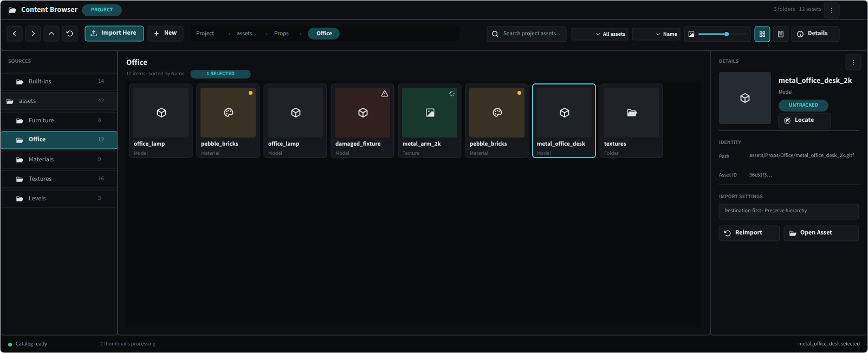Refresh the current folder view
The width and height of the screenshot is (868, 353).
(x=70, y=34)
